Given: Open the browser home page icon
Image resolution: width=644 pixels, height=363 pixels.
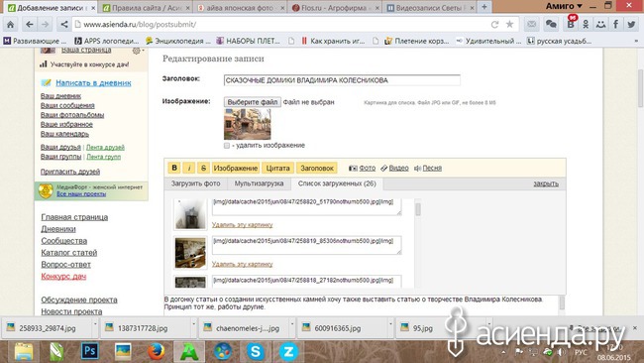Looking at the screenshot, I should click(x=11, y=25).
